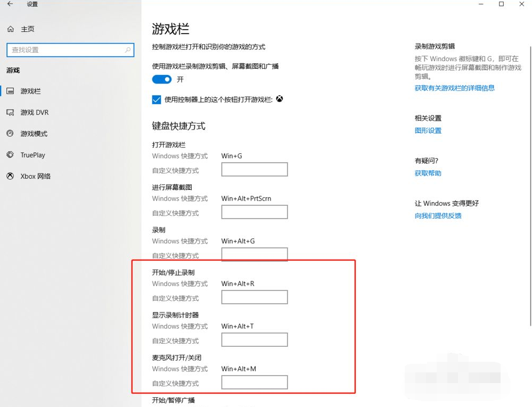Click custom shortcut field for start/stop recording
This screenshot has height=407, width=532.
pyautogui.click(x=255, y=297)
